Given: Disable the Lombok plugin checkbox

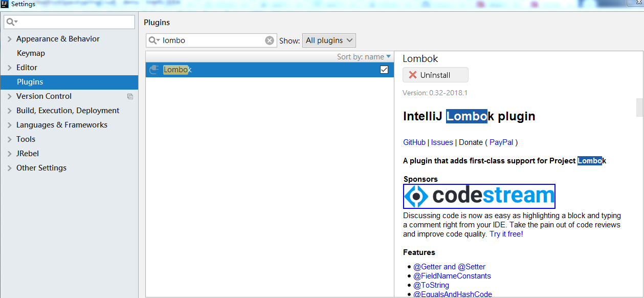Looking at the screenshot, I should click(x=384, y=70).
